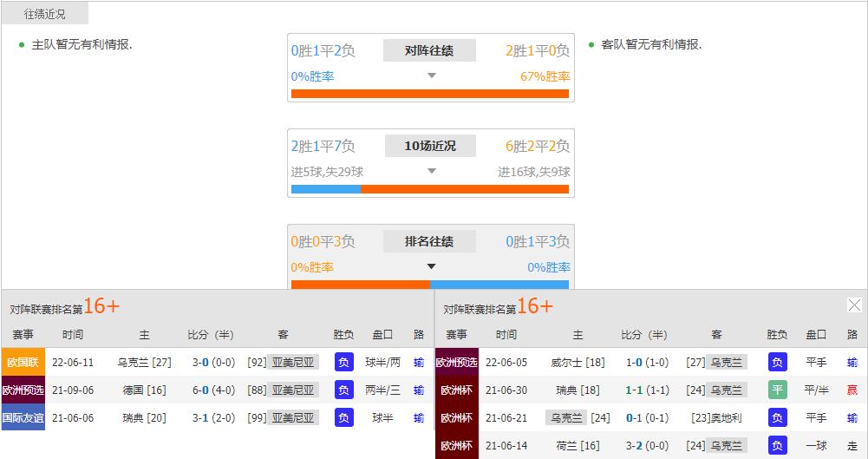Click the 67%胜率 away win rate
Screen dimensions: 868x459
point(545,76)
